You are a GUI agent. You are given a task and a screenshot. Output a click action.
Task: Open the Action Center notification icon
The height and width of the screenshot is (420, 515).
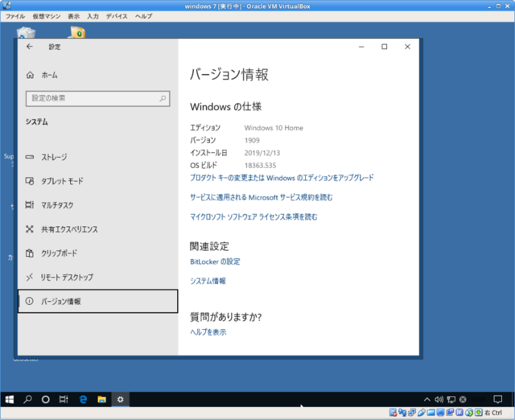click(498, 399)
